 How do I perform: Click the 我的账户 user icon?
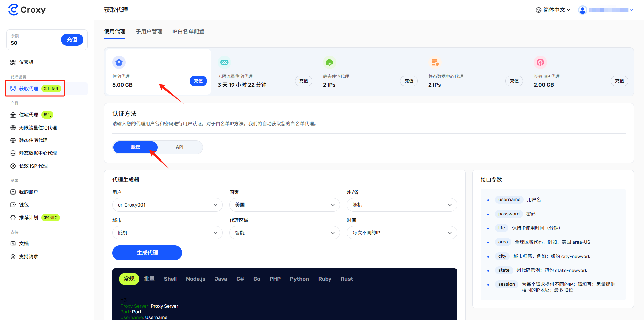[13, 192]
